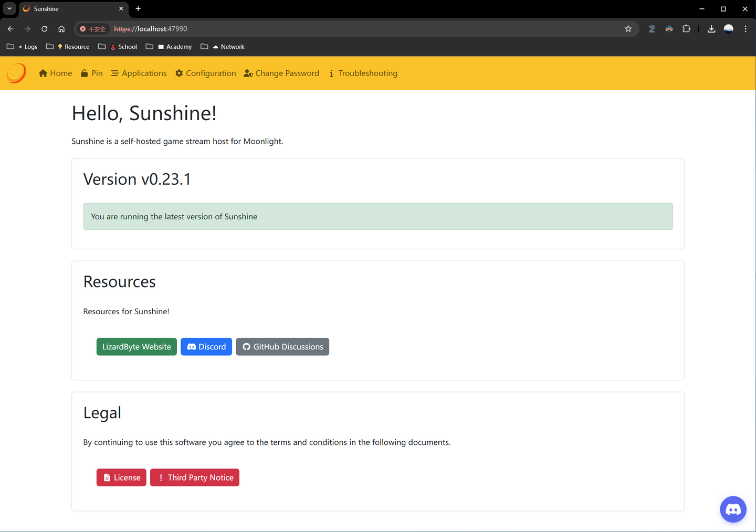756x532 pixels.
Task: Click the Z extension icon
Action: coord(652,29)
